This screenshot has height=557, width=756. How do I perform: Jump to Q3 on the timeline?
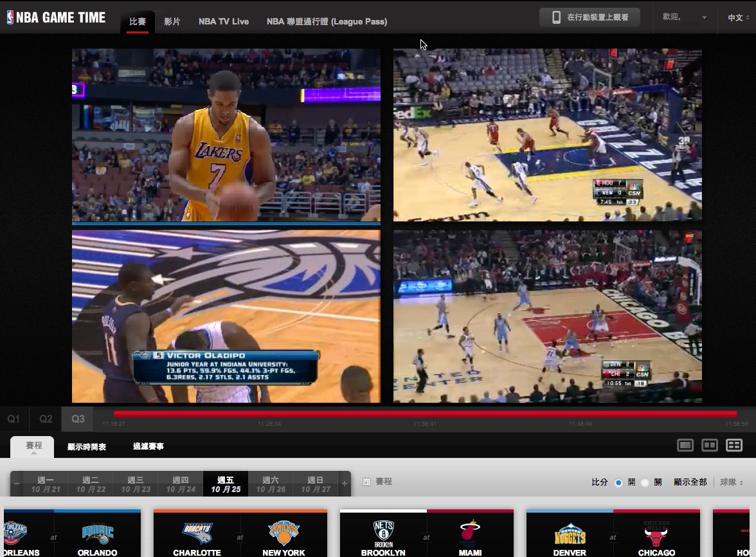(78, 419)
